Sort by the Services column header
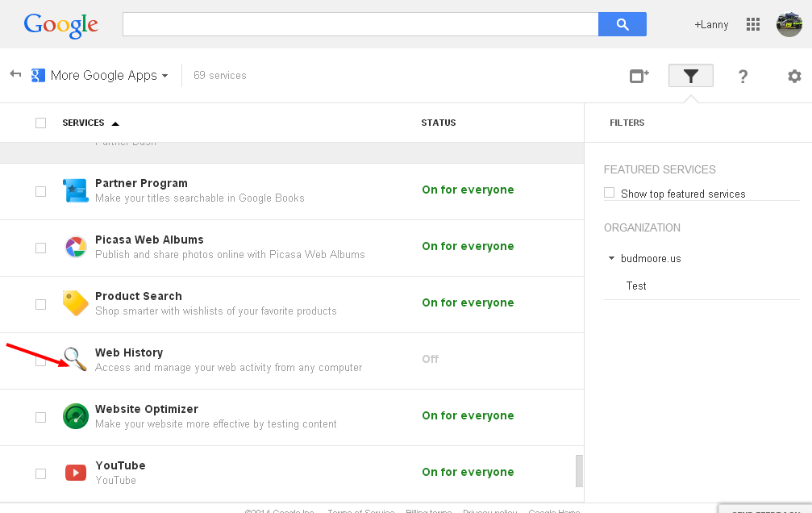Image resolution: width=812 pixels, height=513 pixels. (84, 123)
